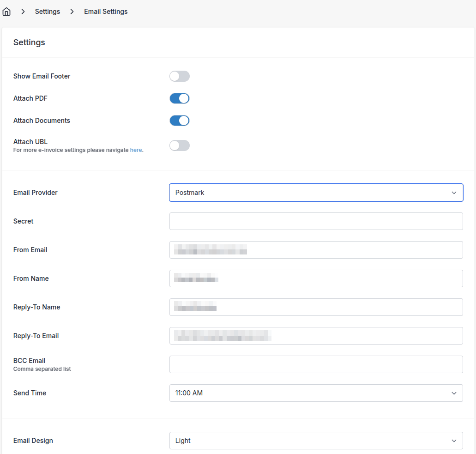Click the chevron icon on Send Time dropdown
Screen dimensions: 476x454
coord(454,393)
